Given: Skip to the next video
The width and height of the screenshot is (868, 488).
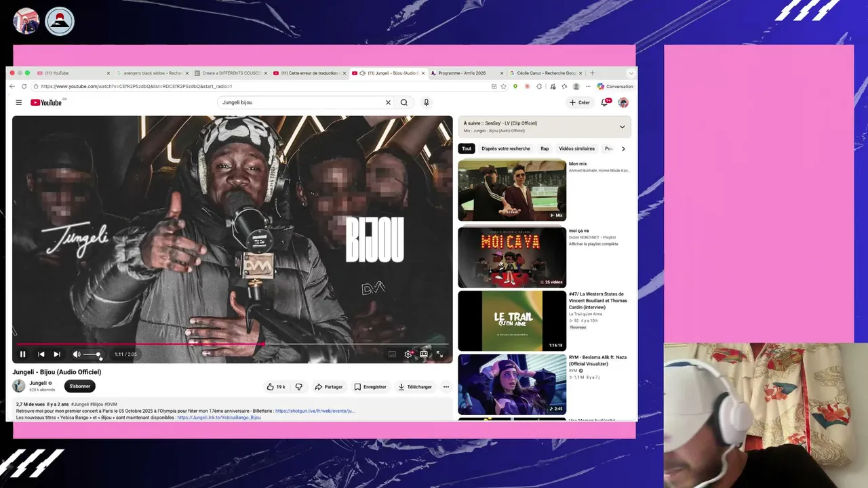Looking at the screenshot, I should 57,354.
